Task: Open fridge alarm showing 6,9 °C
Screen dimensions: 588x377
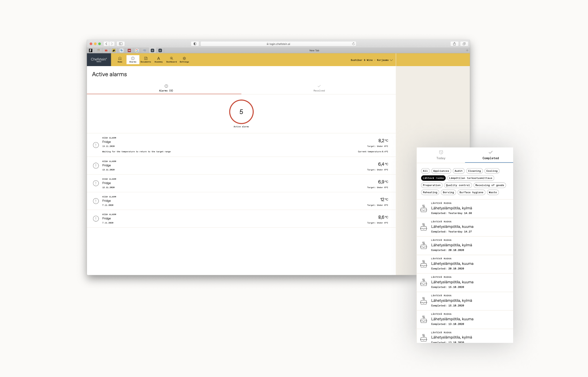Action: (241, 183)
